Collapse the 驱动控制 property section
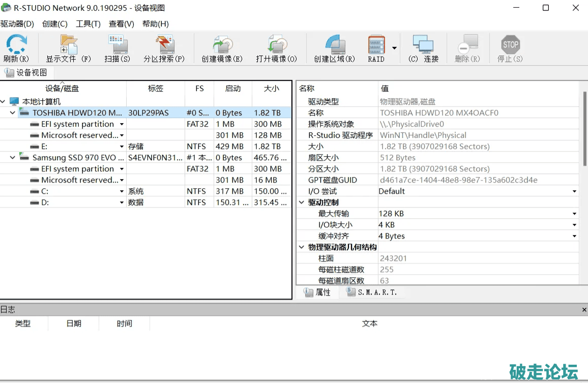Viewport: 588px width, 383px height. [x=302, y=202]
